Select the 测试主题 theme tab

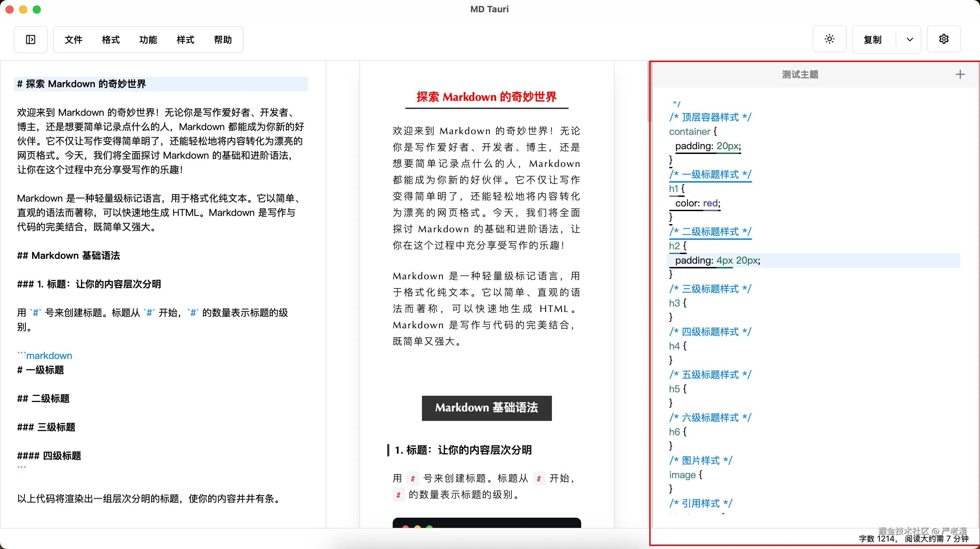(x=800, y=74)
